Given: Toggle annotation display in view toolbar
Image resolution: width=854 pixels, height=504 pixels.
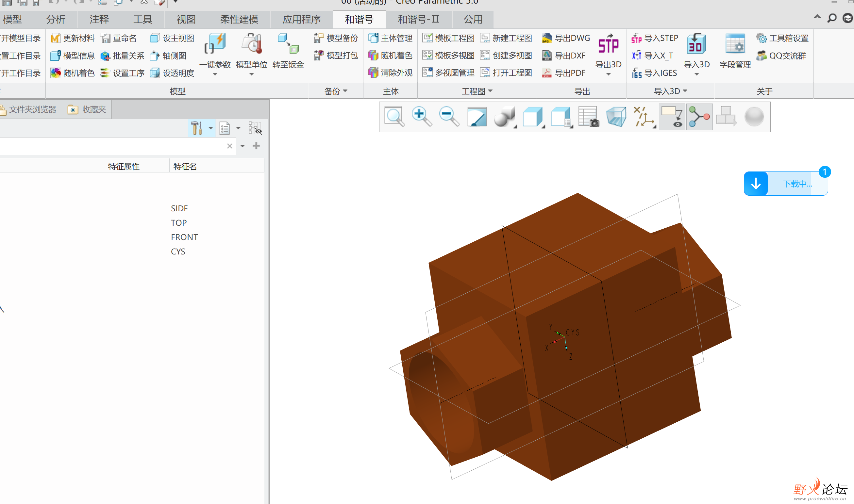Looking at the screenshot, I should pos(672,117).
